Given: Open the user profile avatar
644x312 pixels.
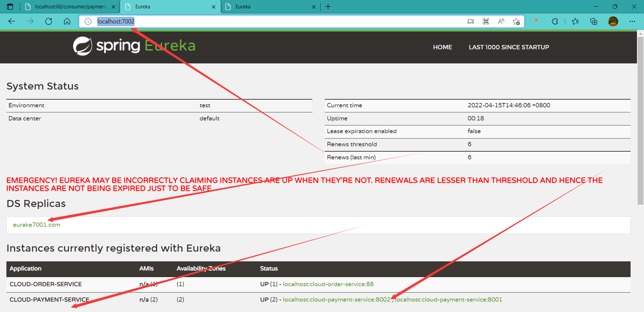Looking at the screenshot, I should tap(613, 21).
